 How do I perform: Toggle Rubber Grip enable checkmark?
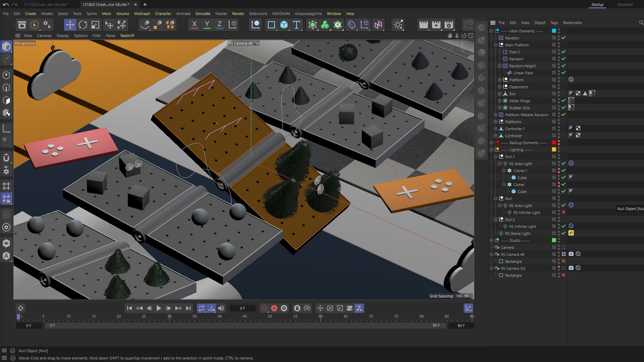563,108
